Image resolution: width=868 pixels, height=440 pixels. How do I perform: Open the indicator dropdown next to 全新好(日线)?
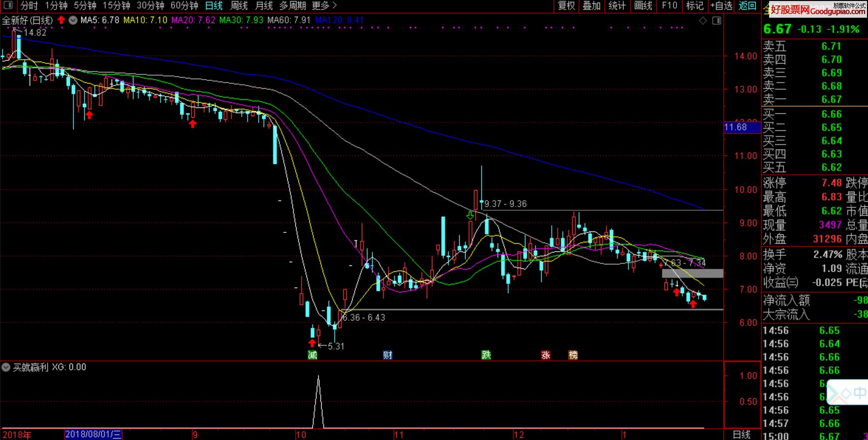pos(73,20)
